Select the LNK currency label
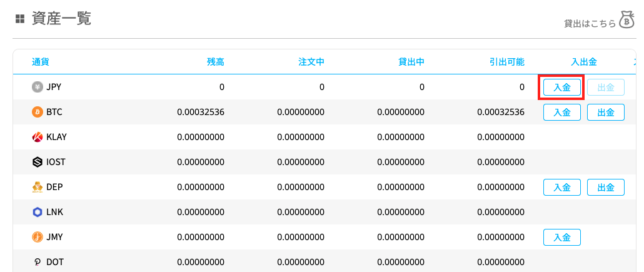Viewport: 644px width, 272px height. click(x=54, y=213)
